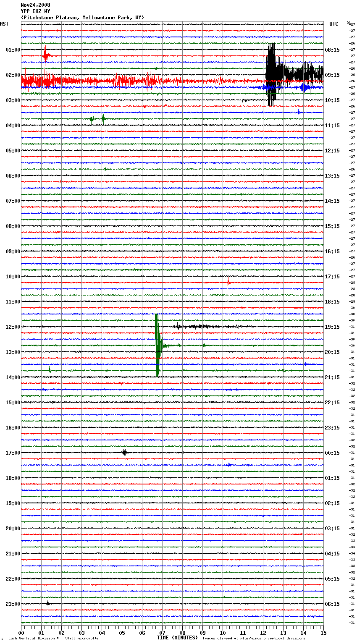Click the 04:00 MST row label
Screen dimensions: 357x644
click(x=13, y=126)
